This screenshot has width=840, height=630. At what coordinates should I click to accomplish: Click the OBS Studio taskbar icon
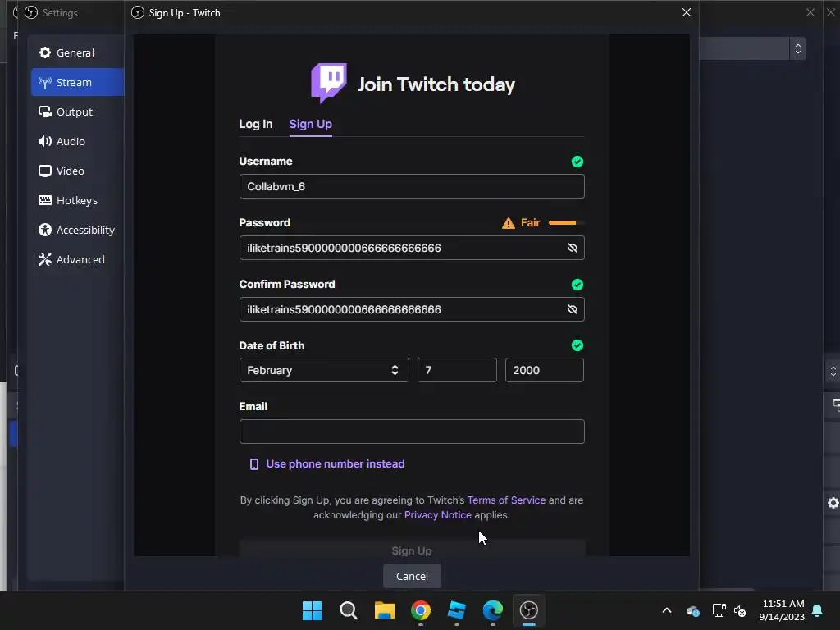pyautogui.click(x=529, y=610)
